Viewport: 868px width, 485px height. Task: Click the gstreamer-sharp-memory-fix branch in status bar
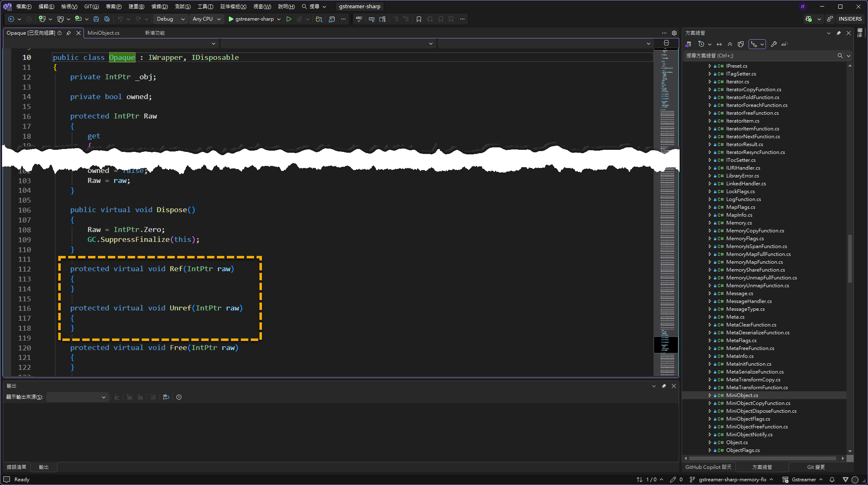732,480
